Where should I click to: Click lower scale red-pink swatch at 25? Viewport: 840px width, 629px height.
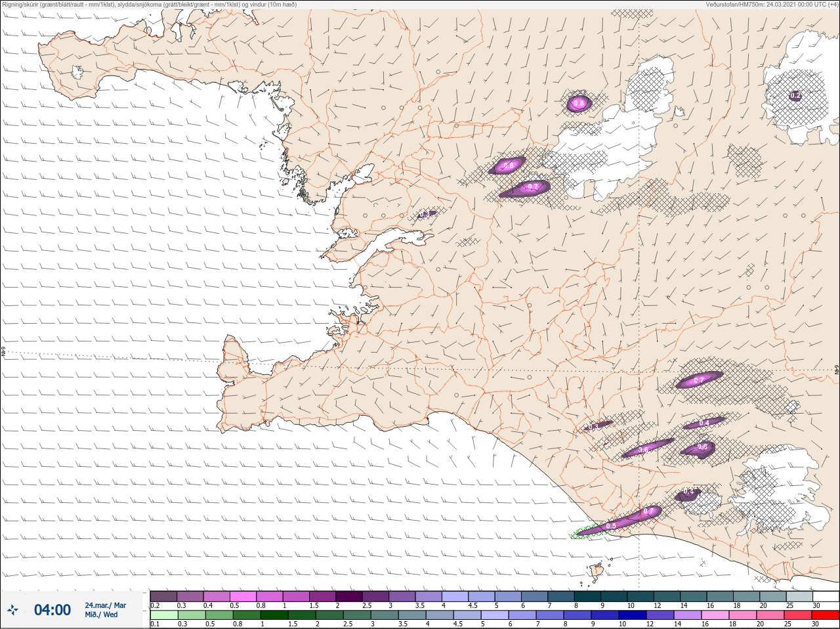pos(798,615)
